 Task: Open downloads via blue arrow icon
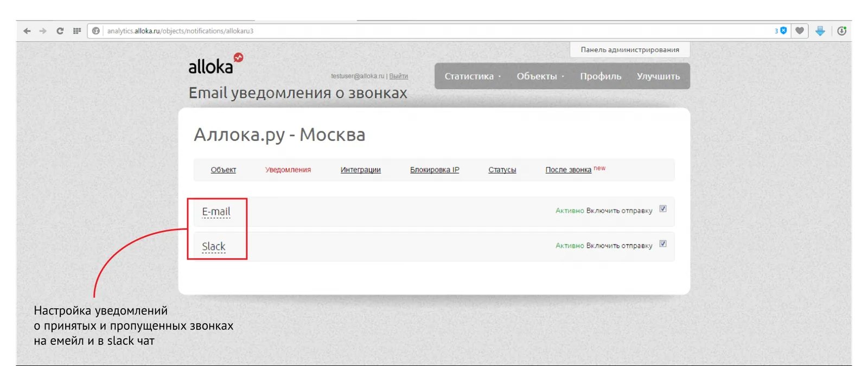coord(820,31)
